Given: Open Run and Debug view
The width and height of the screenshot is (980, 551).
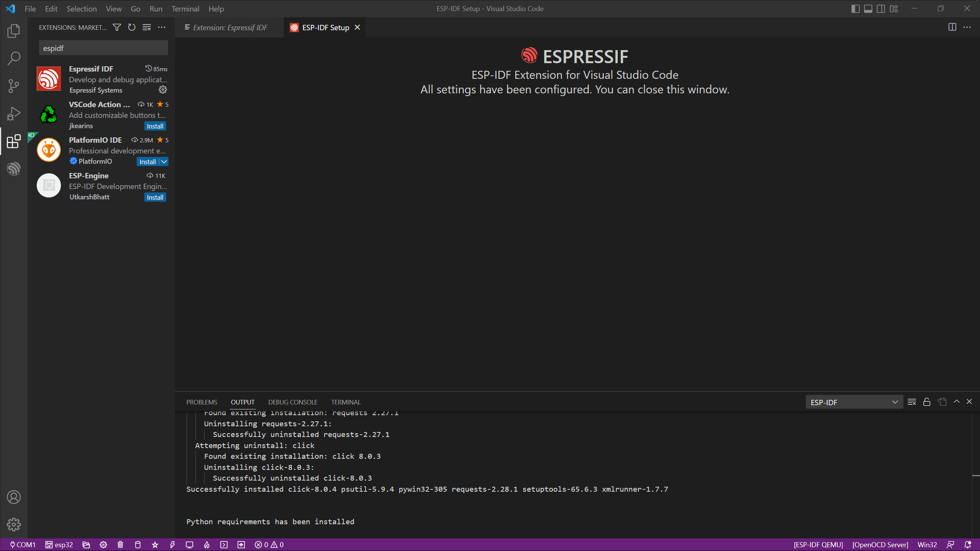Looking at the screenshot, I should click(14, 114).
